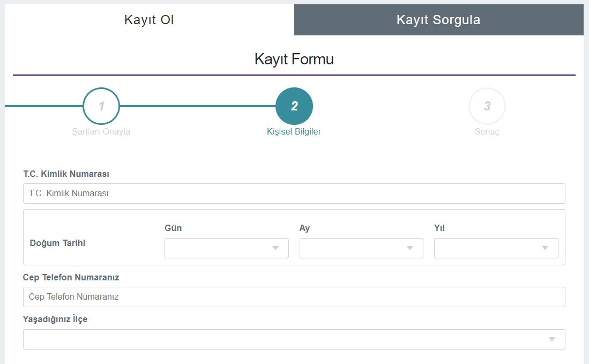The width and height of the screenshot is (589, 364).
Task: Click the Yıl dropdown arrow icon
Action: pos(546,248)
